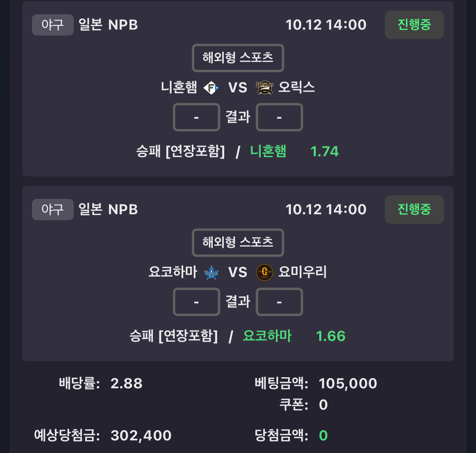Click the Yomiuri Giants team logo
The height and width of the screenshot is (453, 476).
[x=264, y=272]
